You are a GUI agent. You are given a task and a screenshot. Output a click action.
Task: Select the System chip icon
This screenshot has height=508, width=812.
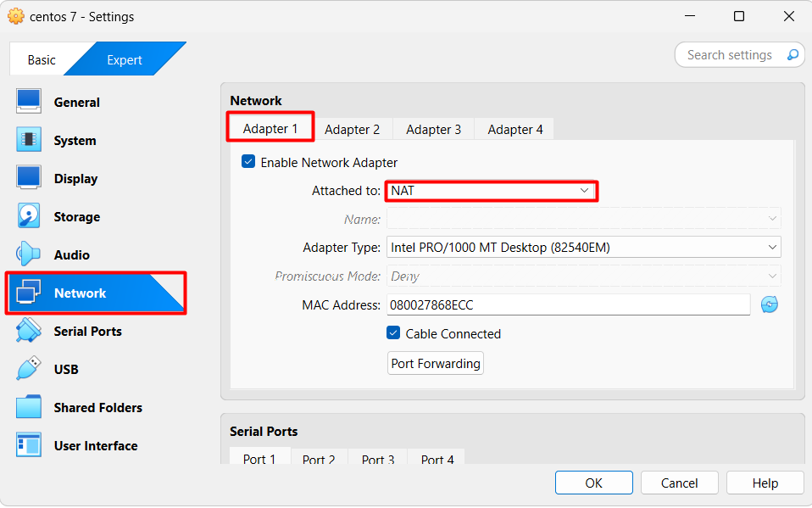point(29,140)
